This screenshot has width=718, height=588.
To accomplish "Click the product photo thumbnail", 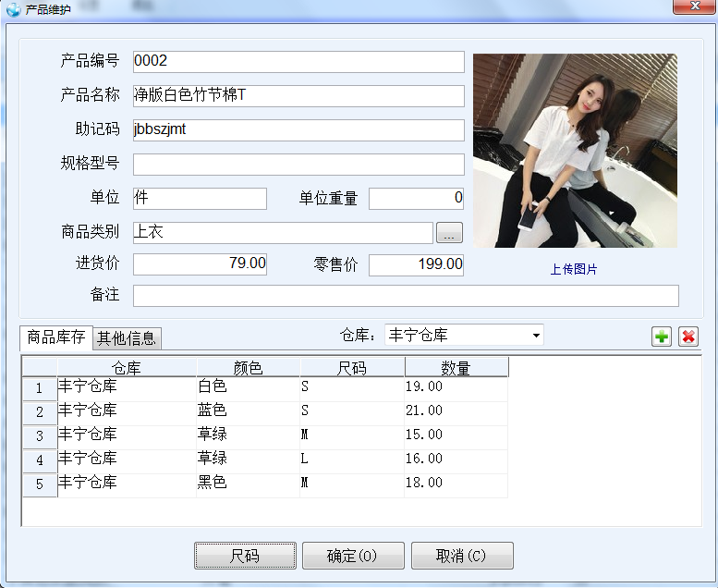I will click(575, 150).
